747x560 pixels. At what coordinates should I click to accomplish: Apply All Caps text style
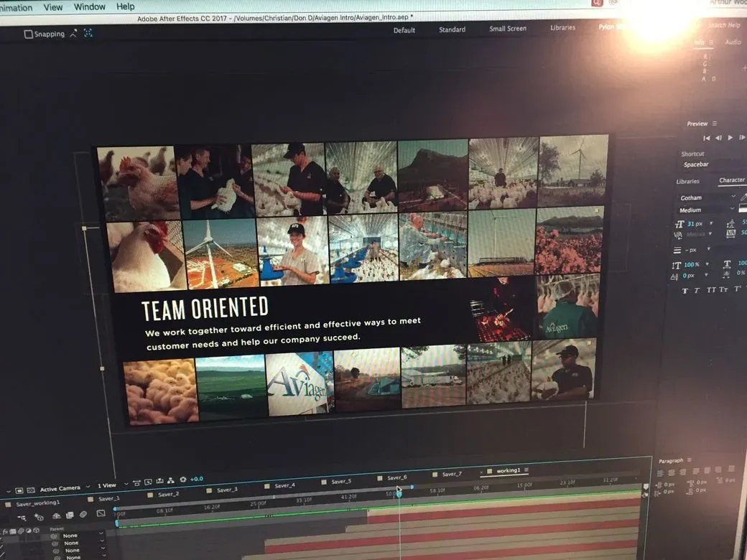(x=711, y=290)
